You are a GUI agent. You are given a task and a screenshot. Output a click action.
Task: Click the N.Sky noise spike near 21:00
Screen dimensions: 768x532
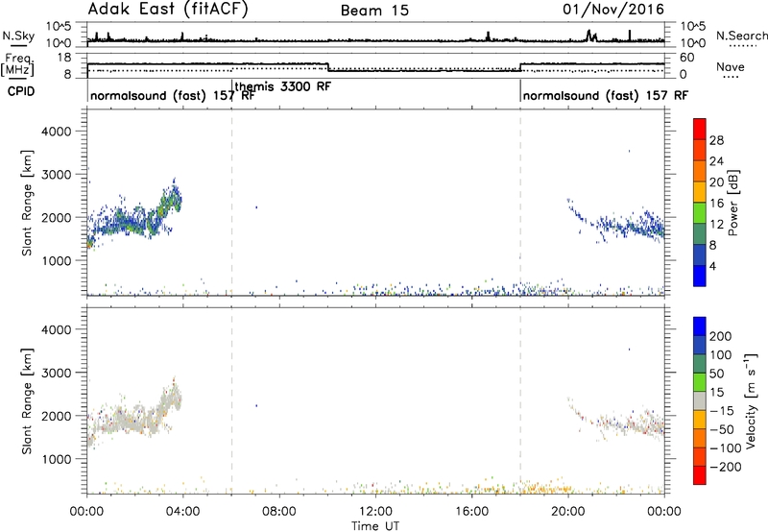point(588,36)
